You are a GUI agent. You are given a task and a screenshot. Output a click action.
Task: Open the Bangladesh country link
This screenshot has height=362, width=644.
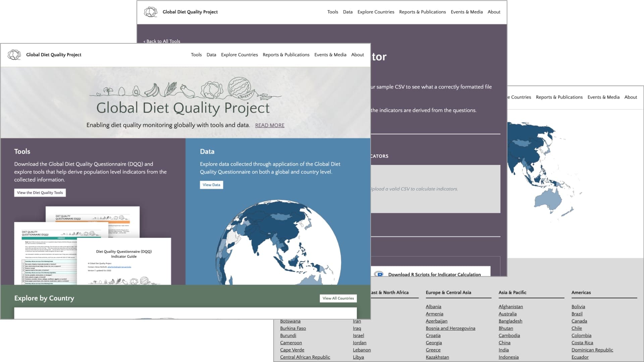(510, 321)
